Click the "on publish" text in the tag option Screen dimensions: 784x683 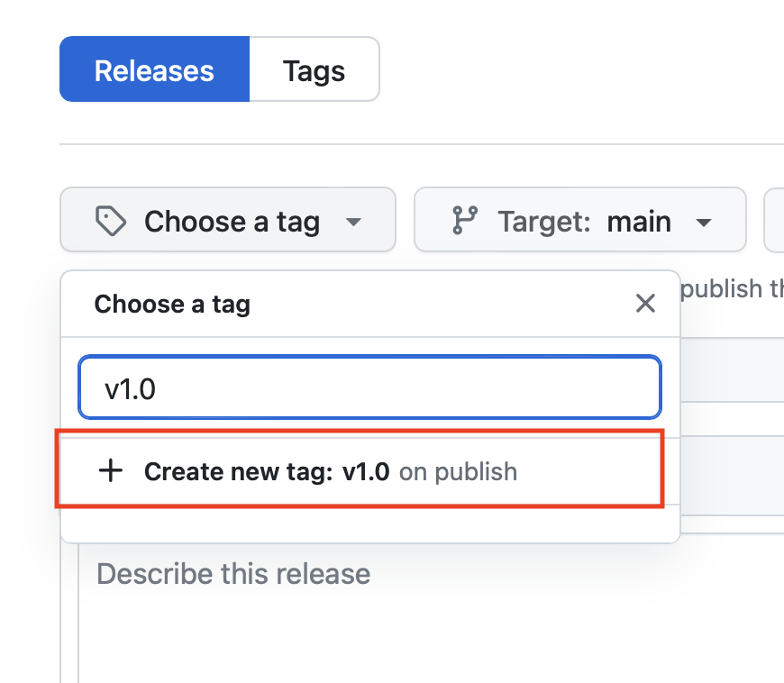pyautogui.click(x=458, y=471)
